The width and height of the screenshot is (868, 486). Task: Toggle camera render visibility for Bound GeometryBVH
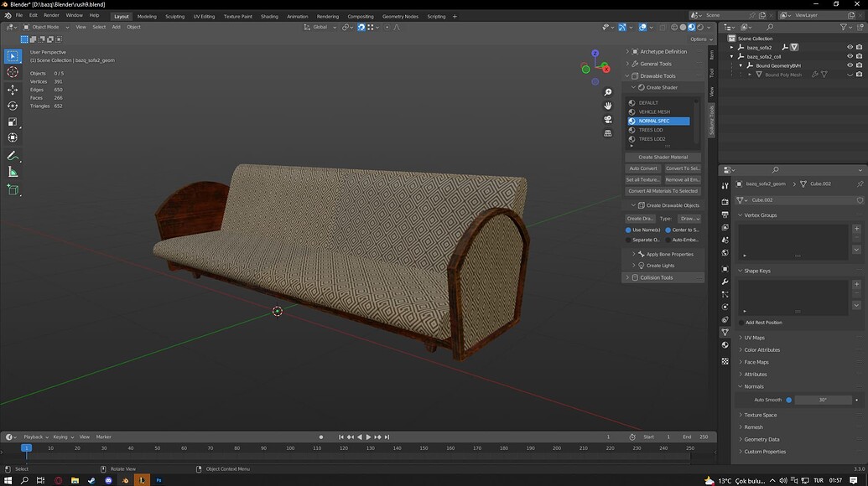[859, 65]
